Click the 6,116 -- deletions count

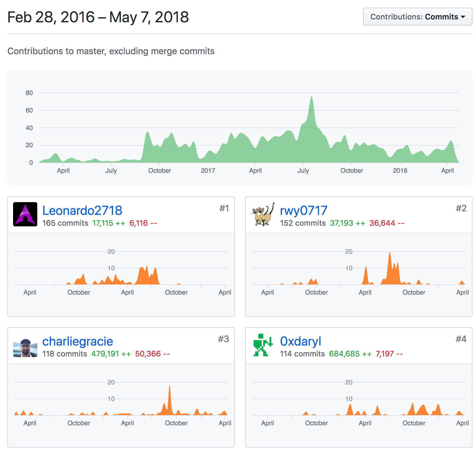pyautogui.click(x=143, y=223)
